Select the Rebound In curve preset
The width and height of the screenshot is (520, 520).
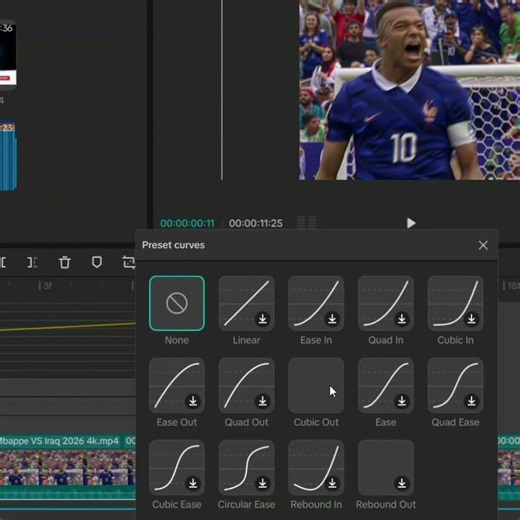316,468
